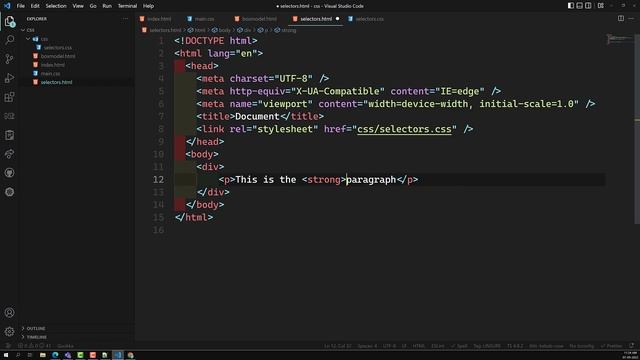Open main.css in the Explorer tree
Image resolution: width=640 pixels, height=360 pixels.
[78, 73]
